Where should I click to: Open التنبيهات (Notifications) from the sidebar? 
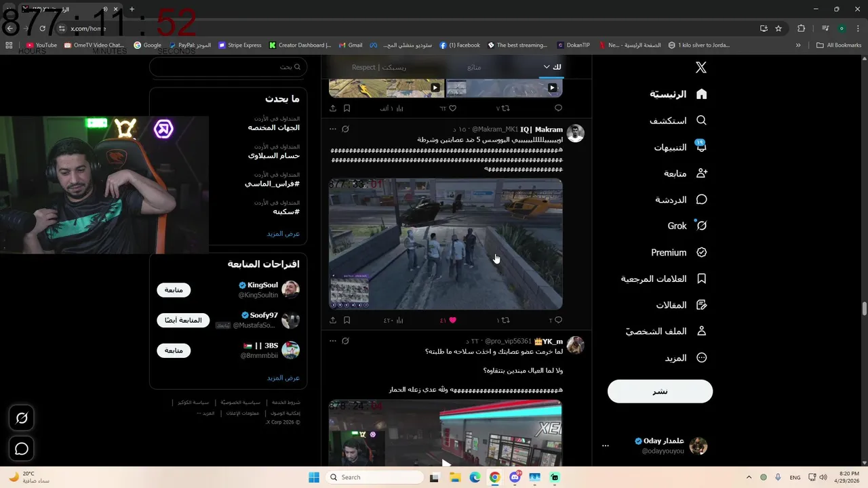(x=681, y=147)
